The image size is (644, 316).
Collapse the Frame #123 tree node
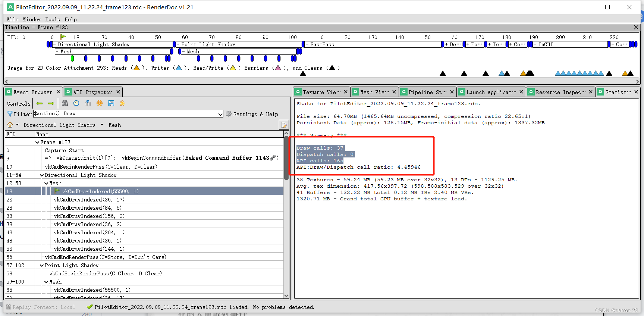pos(37,142)
